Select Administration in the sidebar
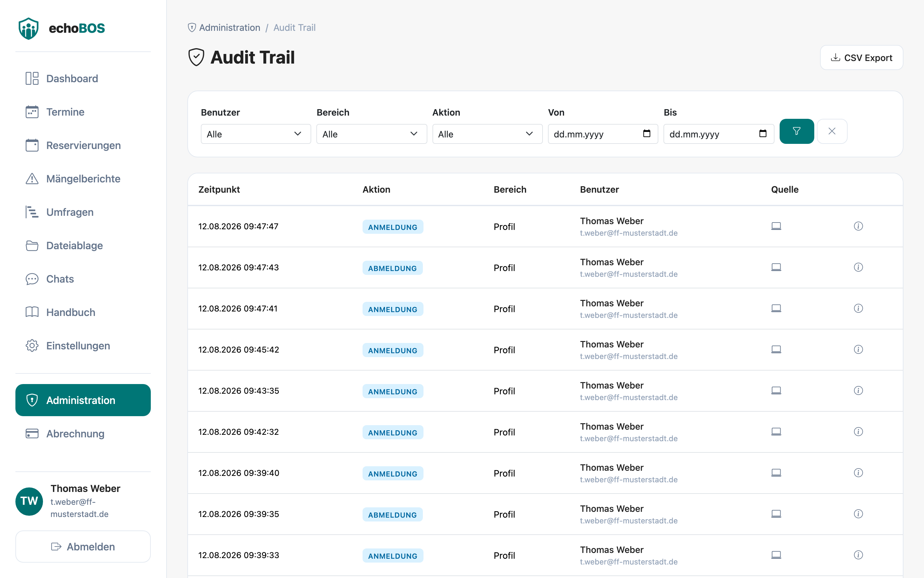 pyautogui.click(x=83, y=400)
